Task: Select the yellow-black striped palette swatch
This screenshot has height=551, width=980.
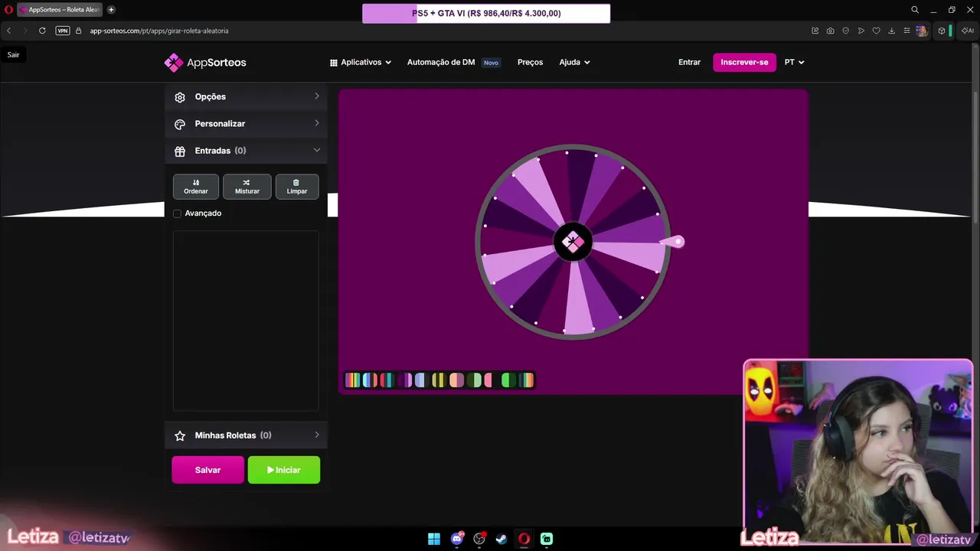Action: (439, 380)
